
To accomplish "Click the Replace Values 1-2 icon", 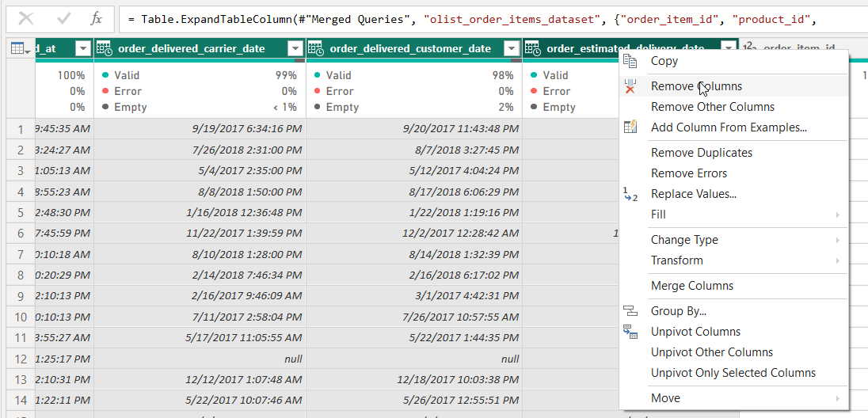I will [x=630, y=194].
